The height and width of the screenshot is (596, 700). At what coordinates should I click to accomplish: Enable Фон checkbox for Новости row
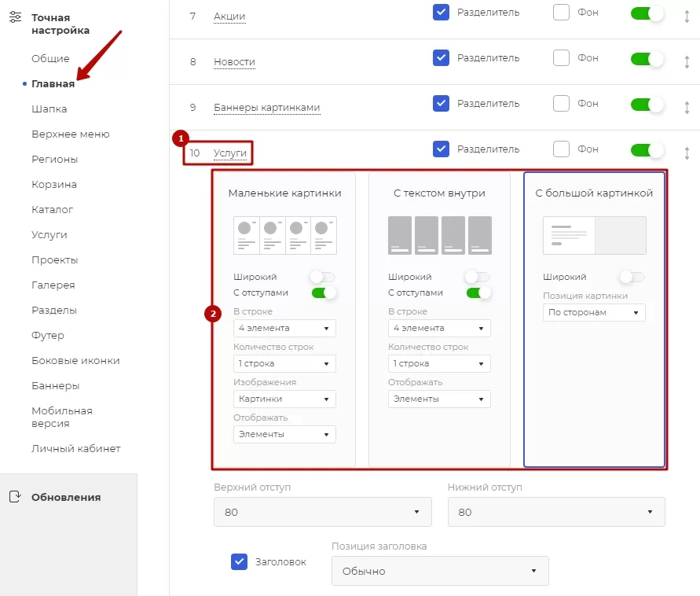(561, 58)
